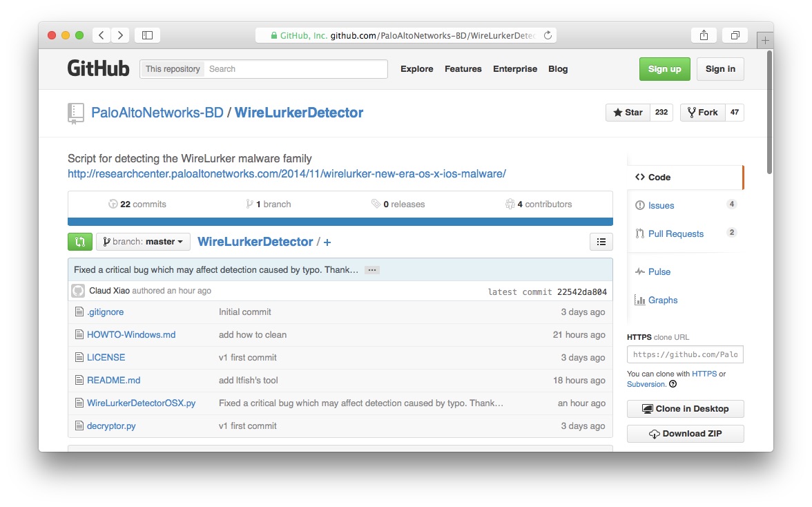Open the Code tab

click(x=685, y=177)
